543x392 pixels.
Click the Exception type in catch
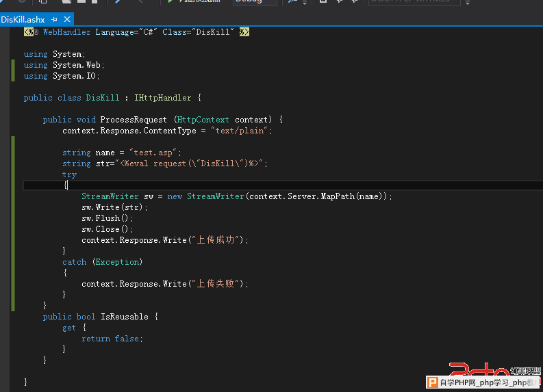(117, 262)
